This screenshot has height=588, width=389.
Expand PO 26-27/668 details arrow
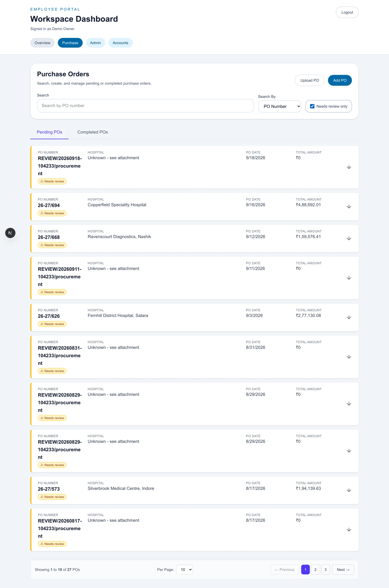point(349,238)
